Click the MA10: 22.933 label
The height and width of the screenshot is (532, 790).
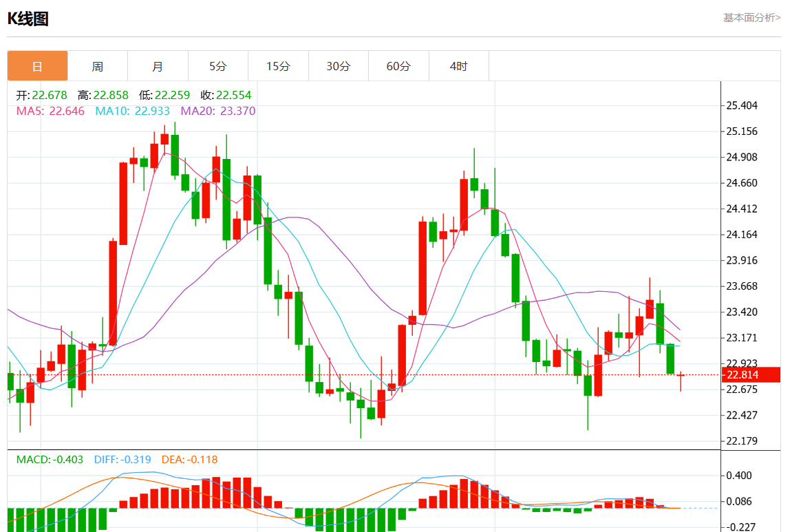pyautogui.click(x=133, y=111)
